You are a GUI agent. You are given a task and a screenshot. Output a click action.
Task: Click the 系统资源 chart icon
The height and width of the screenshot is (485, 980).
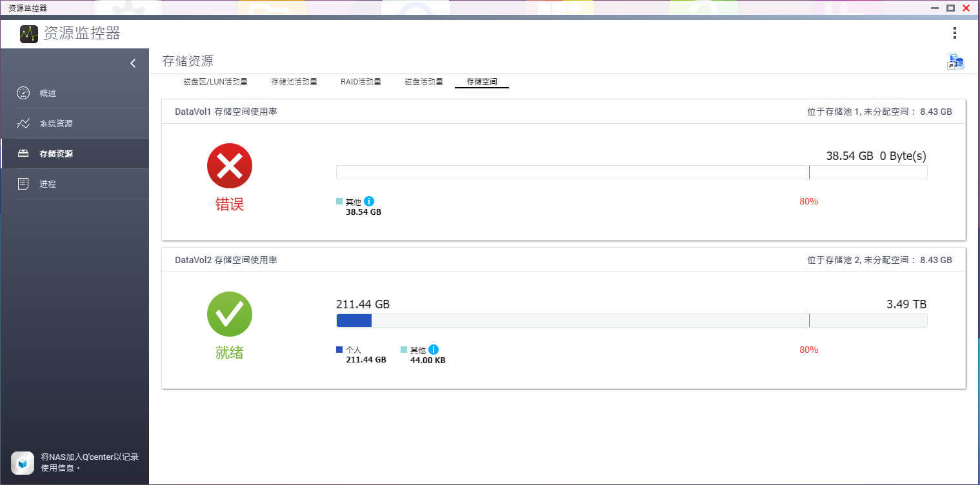[23, 123]
